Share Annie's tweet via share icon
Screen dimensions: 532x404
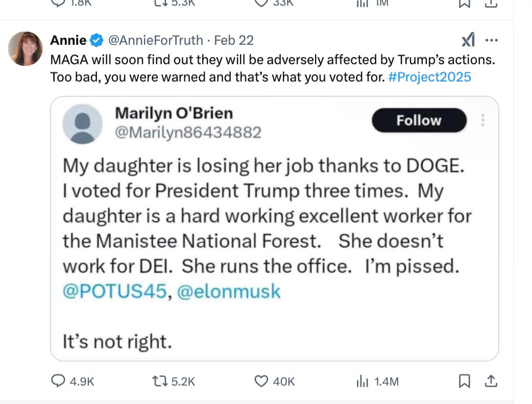click(x=490, y=381)
